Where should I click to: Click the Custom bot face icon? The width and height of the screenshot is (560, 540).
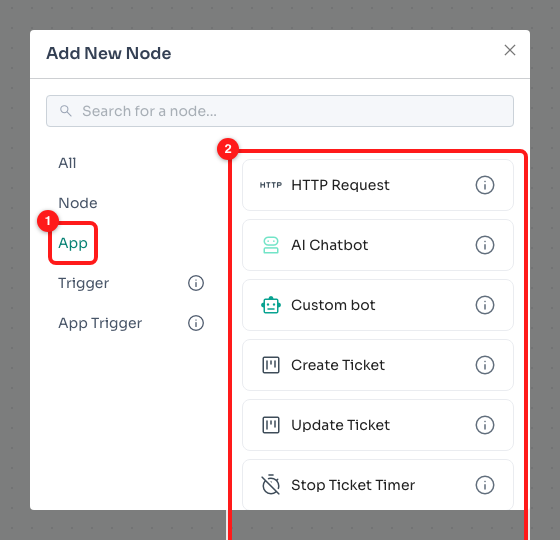pyautogui.click(x=271, y=305)
